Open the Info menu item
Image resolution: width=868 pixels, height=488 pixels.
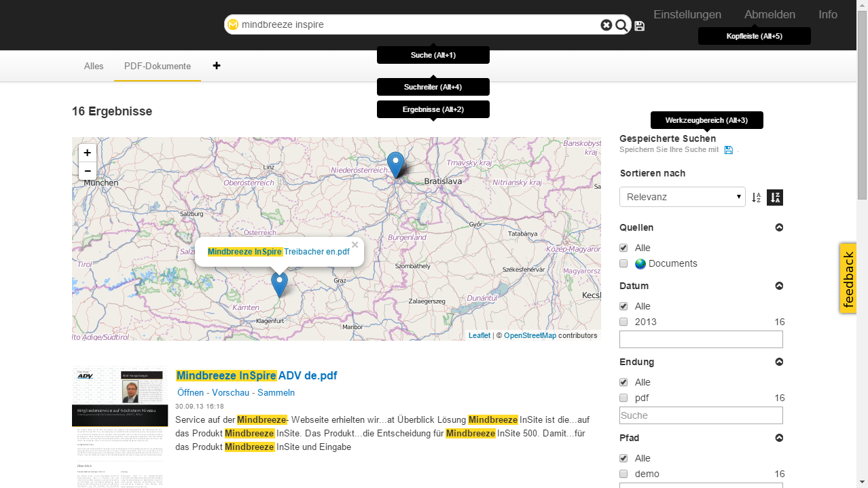(x=828, y=14)
